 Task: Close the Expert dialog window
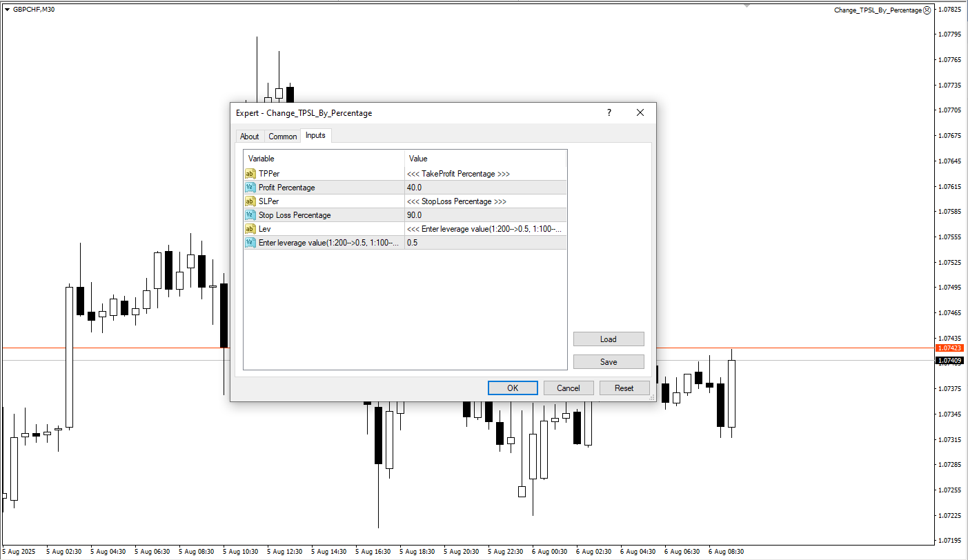pyautogui.click(x=640, y=112)
